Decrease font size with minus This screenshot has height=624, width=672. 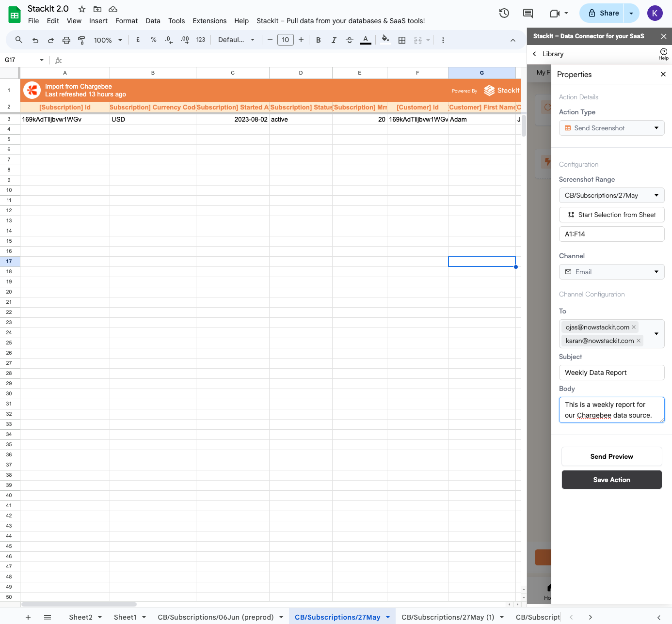pyautogui.click(x=270, y=40)
